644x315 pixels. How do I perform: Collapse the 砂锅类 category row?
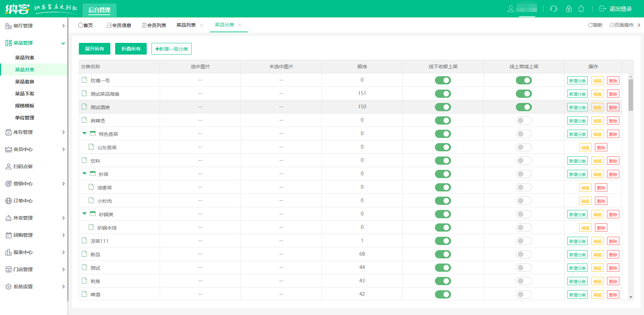coord(84,214)
